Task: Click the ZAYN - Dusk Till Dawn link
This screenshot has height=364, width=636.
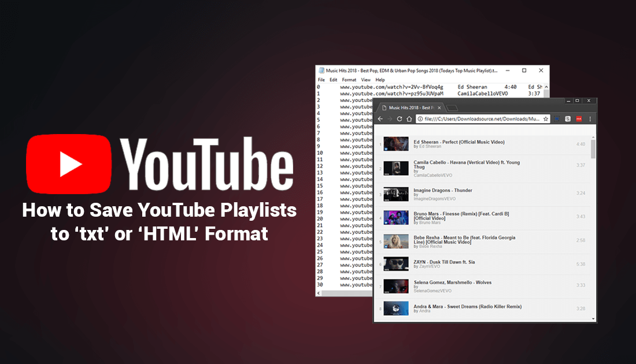Action: [444, 262]
